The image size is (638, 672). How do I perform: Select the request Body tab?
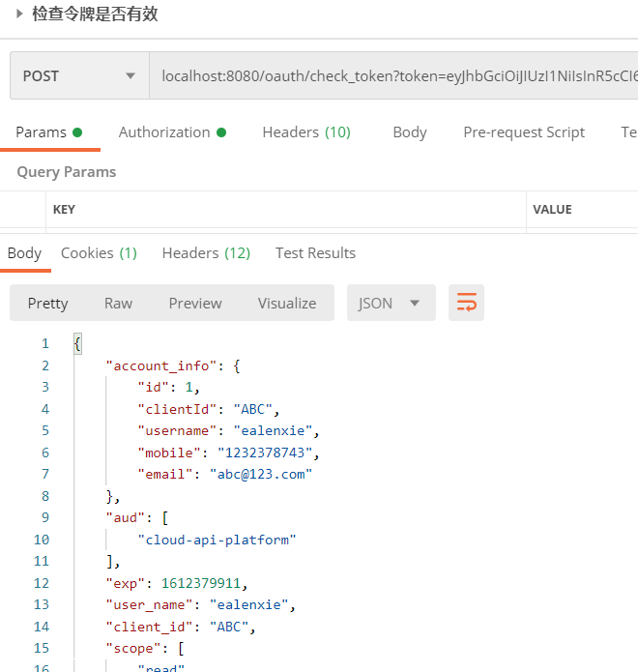coord(410,132)
